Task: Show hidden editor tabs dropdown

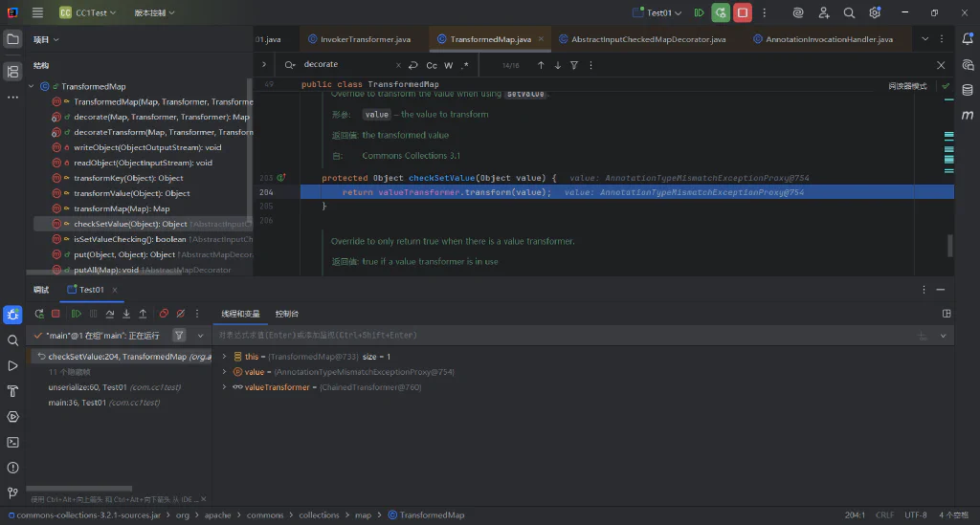Action: pos(925,38)
